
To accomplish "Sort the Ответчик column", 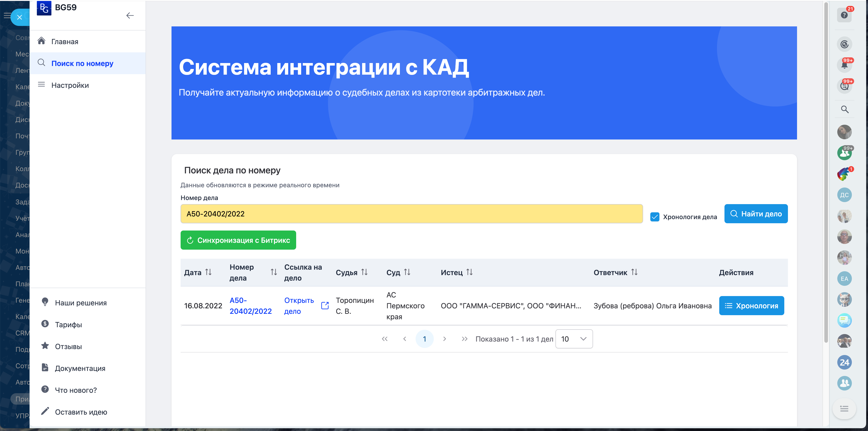I will coord(634,272).
